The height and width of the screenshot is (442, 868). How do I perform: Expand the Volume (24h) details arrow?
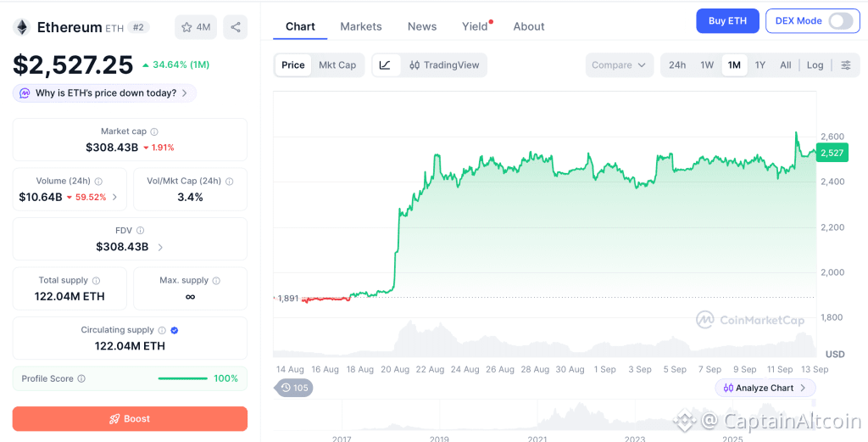point(114,197)
